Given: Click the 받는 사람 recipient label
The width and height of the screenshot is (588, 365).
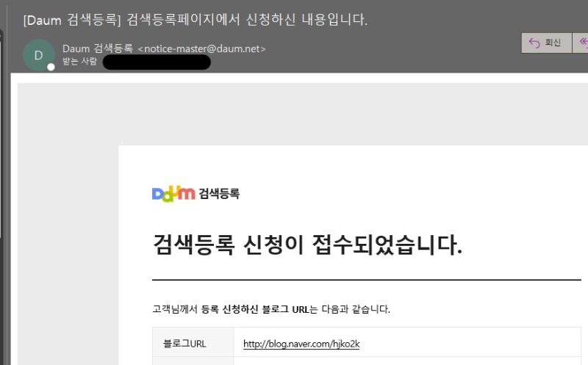Looking at the screenshot, I should point(79,61).
